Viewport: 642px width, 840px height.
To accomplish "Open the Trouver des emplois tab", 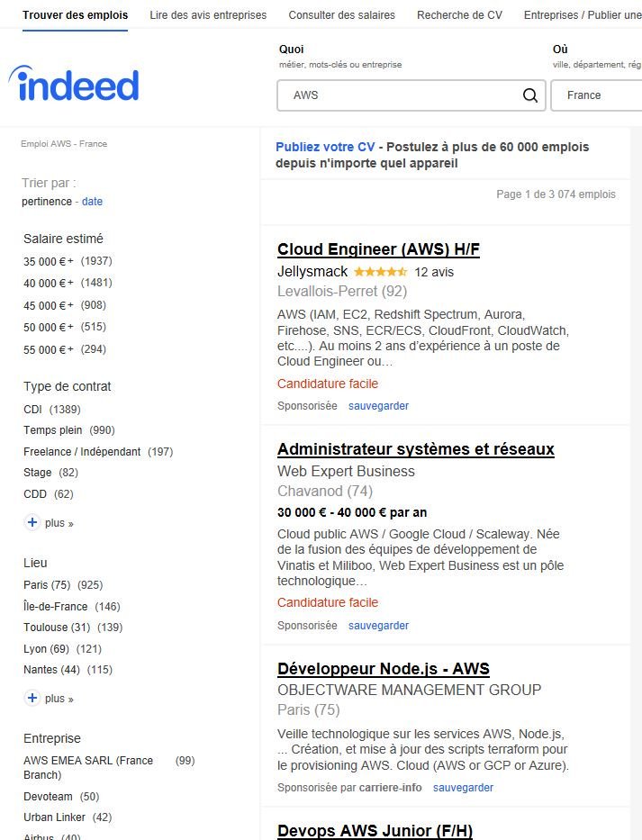I will pos(75,15).
